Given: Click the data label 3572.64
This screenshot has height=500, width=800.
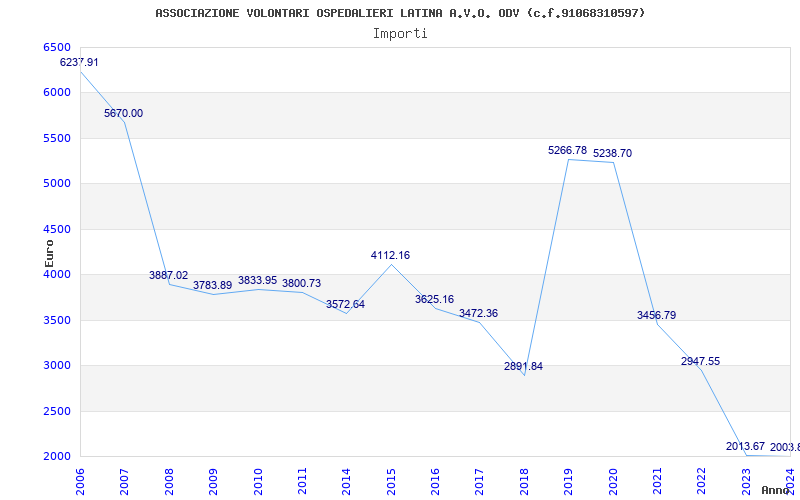Looking at the screenshot, I should (345, 305).
